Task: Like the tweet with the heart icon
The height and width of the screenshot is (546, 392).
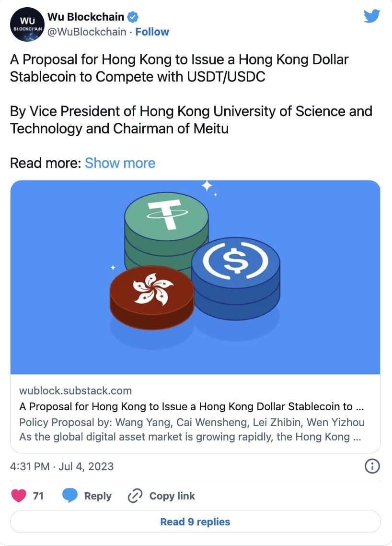Action: point(19,496)
